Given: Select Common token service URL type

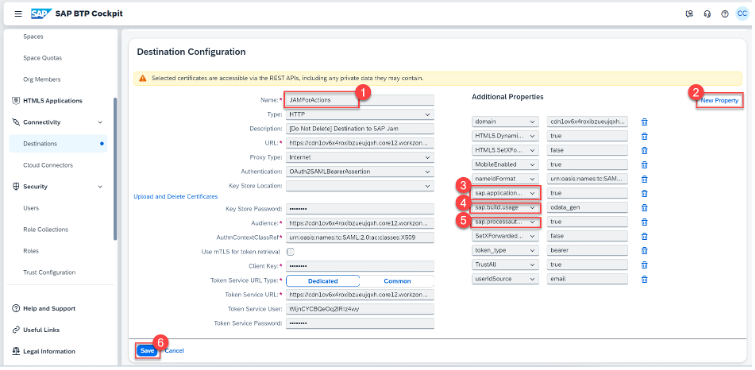Looking at the screenshot, I should click(x=397, y=281).
